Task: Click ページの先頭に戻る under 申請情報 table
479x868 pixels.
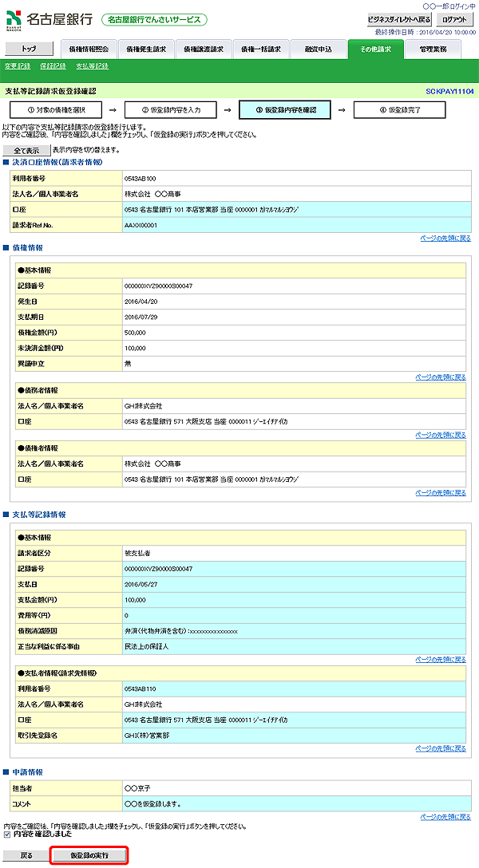Action: click(445, 816)
